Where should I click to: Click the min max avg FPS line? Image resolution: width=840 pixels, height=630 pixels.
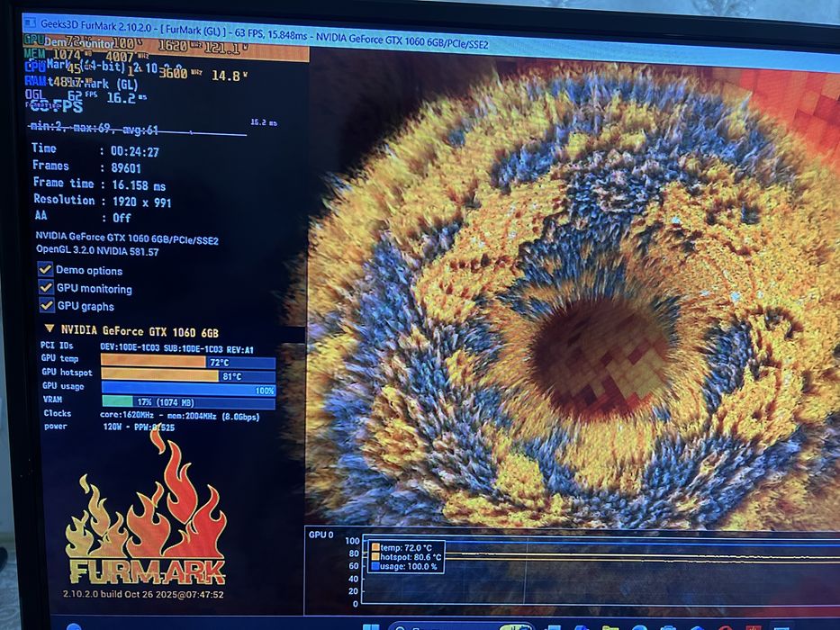(x=95, y=128)
